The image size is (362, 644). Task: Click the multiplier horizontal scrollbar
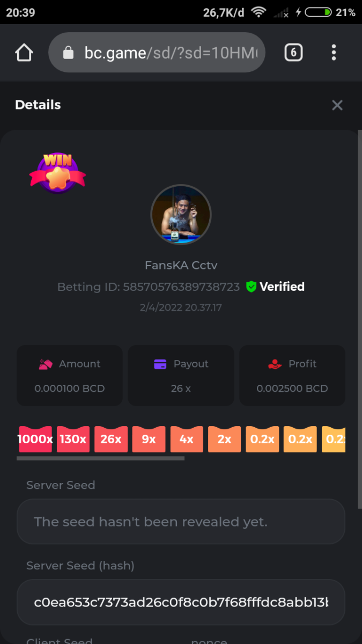coord(100,458)
